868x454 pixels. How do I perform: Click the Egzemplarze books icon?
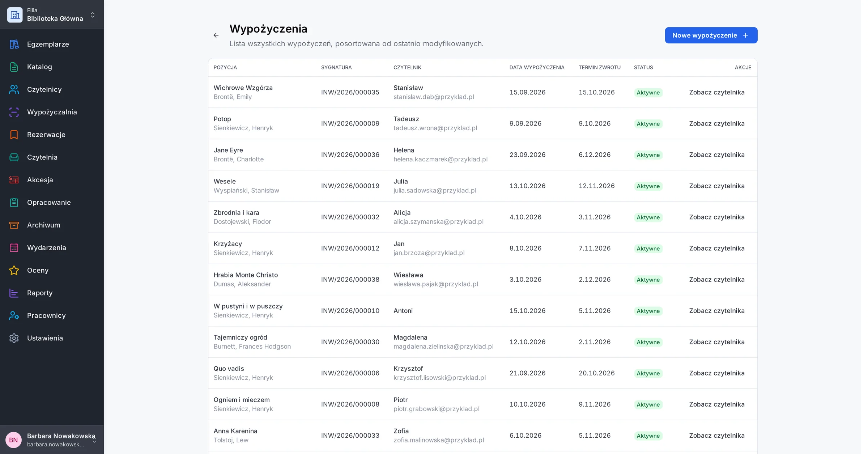[x=14, y=44]
